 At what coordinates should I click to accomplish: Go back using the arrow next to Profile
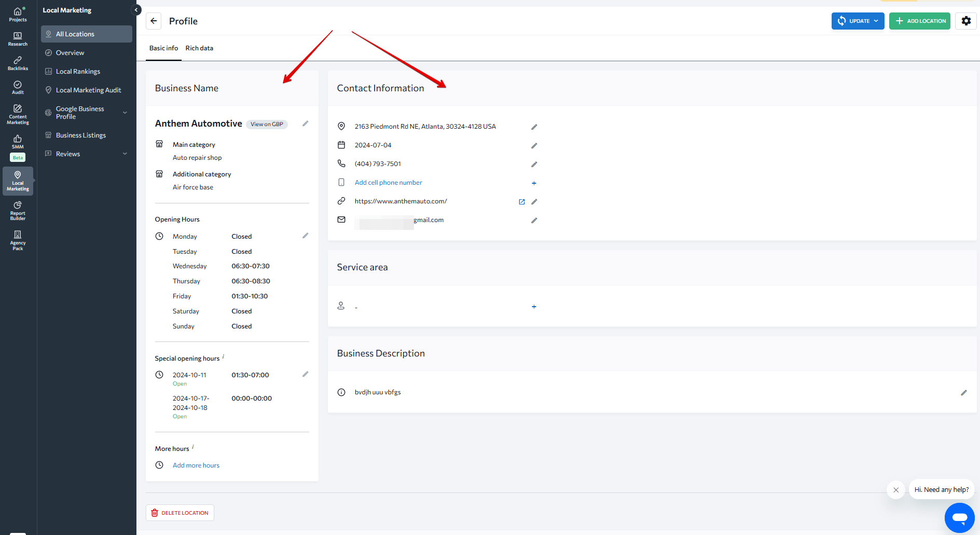pos(154,21)
